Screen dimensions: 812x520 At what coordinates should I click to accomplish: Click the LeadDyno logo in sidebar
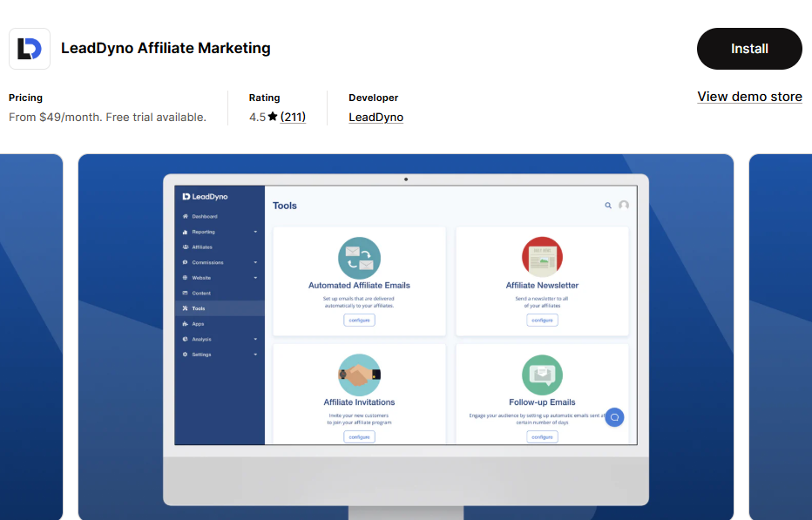tap(205, 197)
